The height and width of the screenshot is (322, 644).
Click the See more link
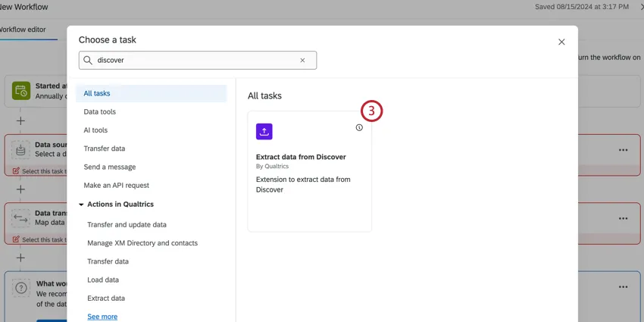click(x=102, y=317)
